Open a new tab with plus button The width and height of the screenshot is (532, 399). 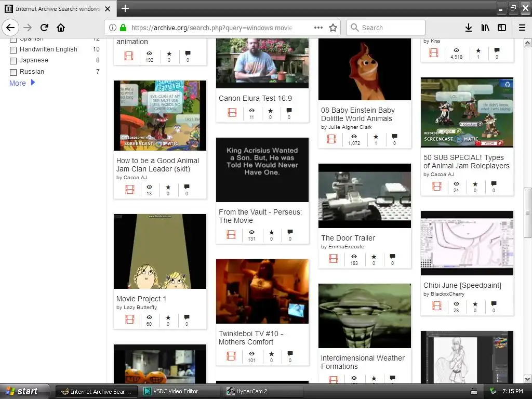125,8
